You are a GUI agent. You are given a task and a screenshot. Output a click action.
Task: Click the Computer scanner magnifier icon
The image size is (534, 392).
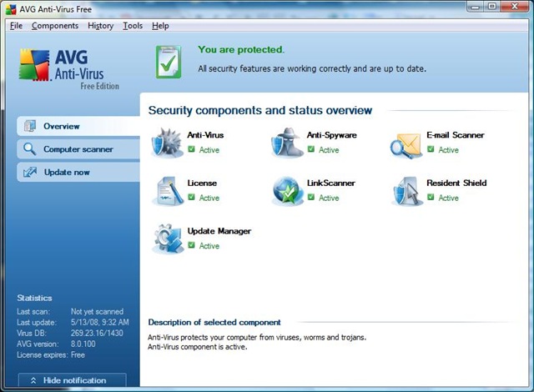click(x=30, y=149)
